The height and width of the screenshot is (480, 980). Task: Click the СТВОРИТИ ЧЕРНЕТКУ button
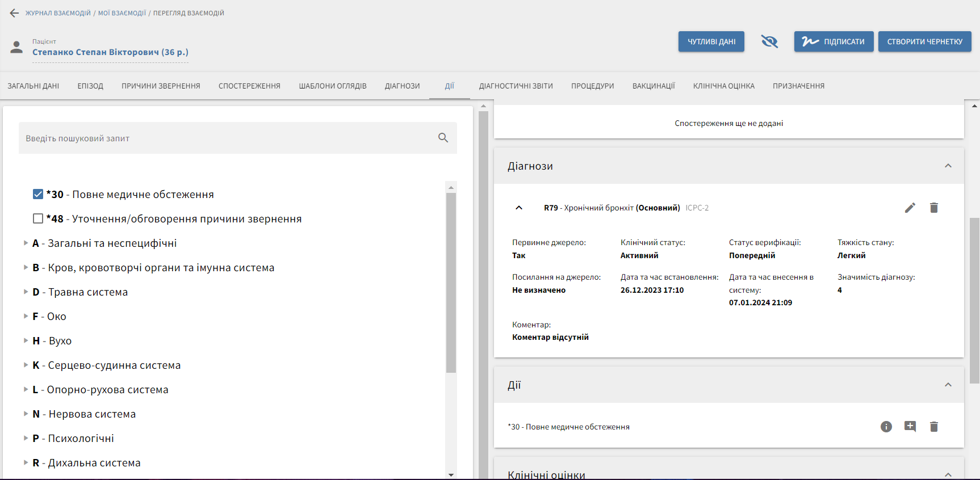[924, 41]
